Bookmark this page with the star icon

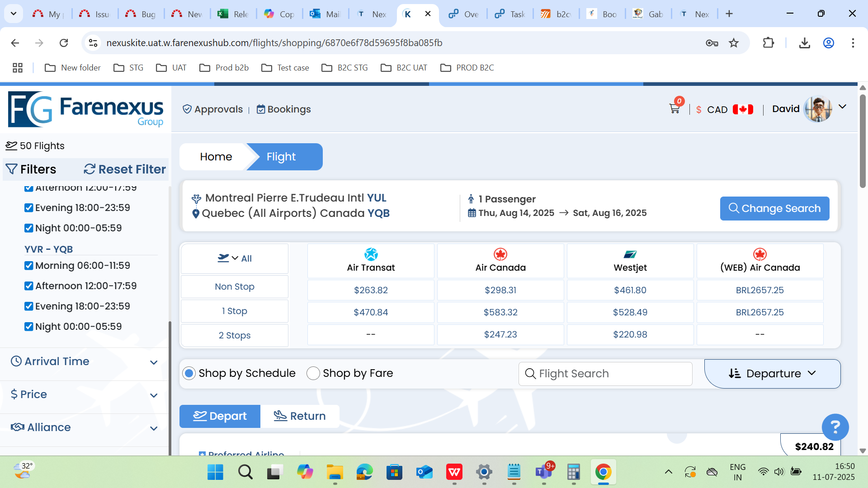click(734, 43)
